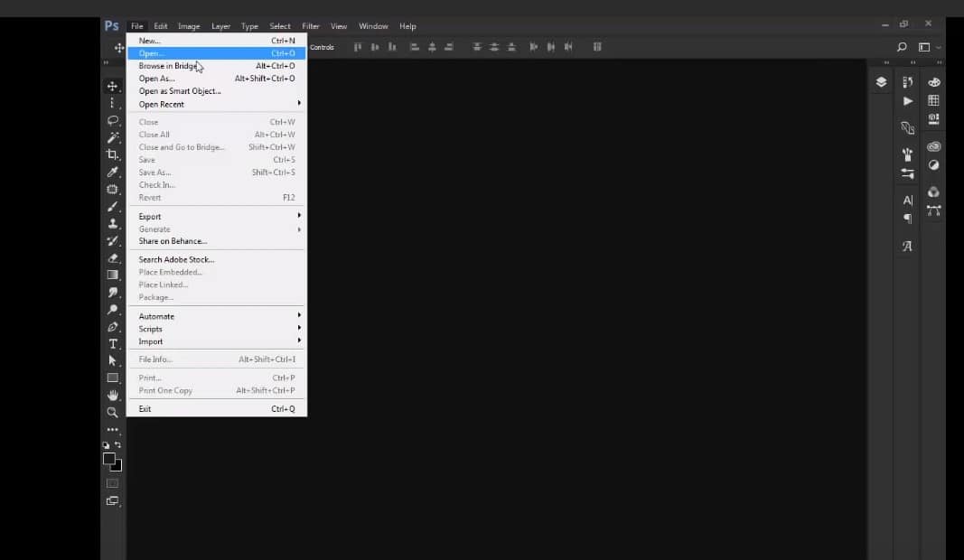
Task: Open the Character panel A| icon
Action: click(x=908, y=201)
